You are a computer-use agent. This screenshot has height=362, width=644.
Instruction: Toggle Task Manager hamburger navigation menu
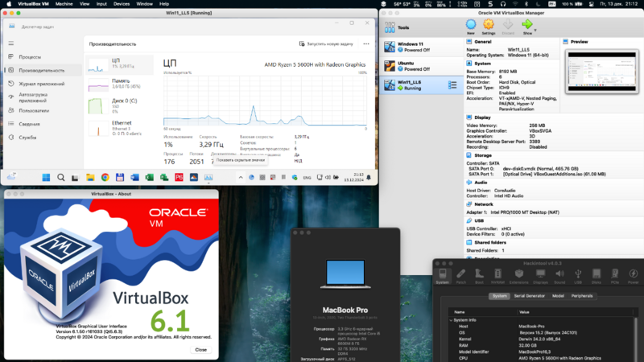point(11,43)
